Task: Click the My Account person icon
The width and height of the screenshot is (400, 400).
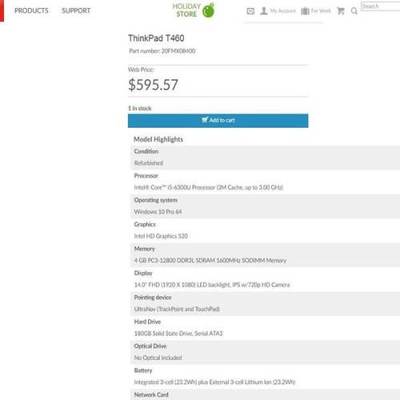Action: click(x=264, y=11)
